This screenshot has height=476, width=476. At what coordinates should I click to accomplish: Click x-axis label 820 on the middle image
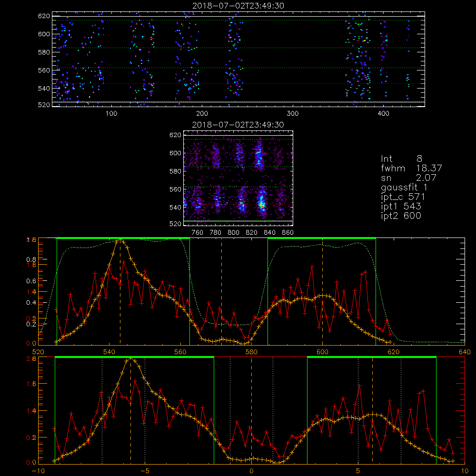[x=252, y=233]
